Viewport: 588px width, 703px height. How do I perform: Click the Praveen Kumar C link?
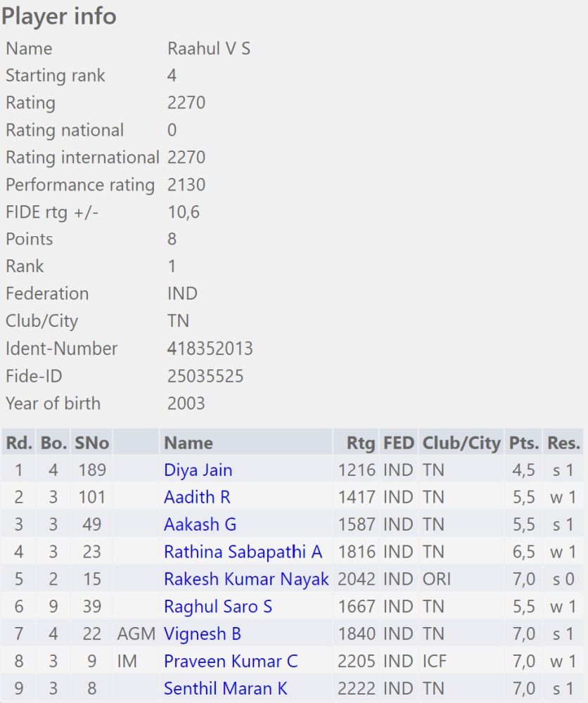pos(231,662)
